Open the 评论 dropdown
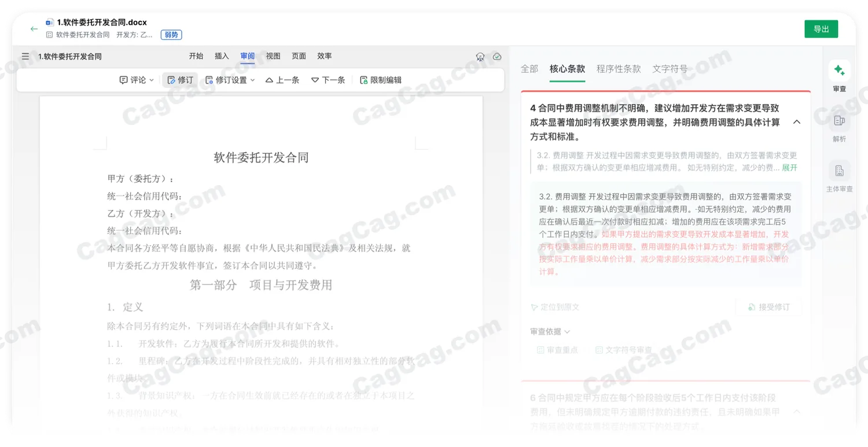Viewport: 868px width, 447px height. coord(137,80)
